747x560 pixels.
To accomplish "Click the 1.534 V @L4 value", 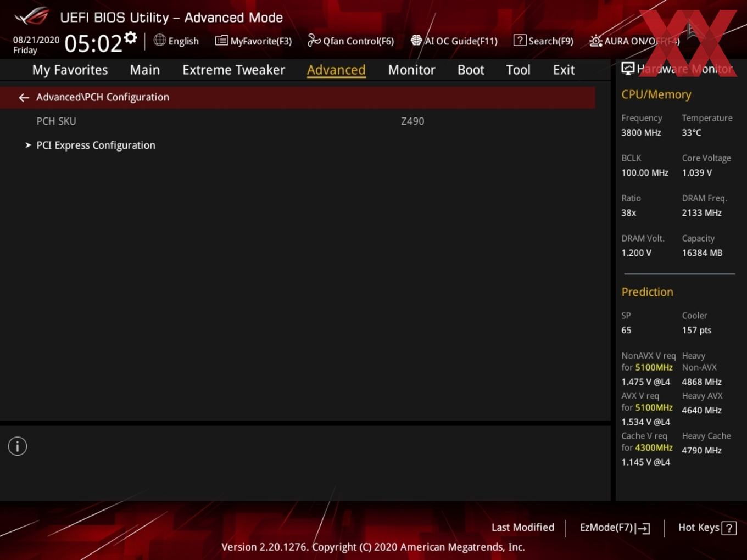I will pos(645,422).
